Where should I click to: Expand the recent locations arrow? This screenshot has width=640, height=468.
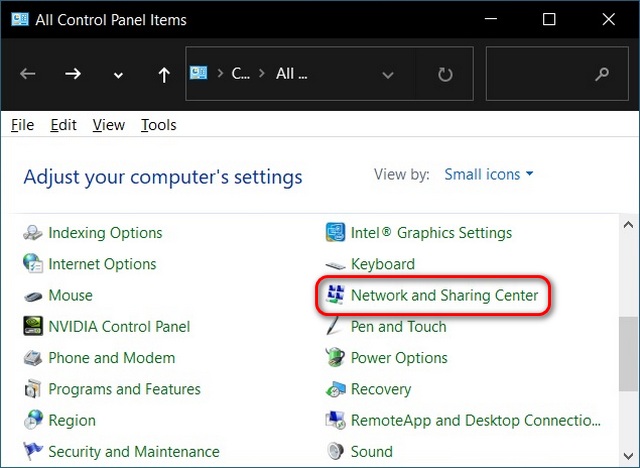pyautogui.click(x=118, y=75)
